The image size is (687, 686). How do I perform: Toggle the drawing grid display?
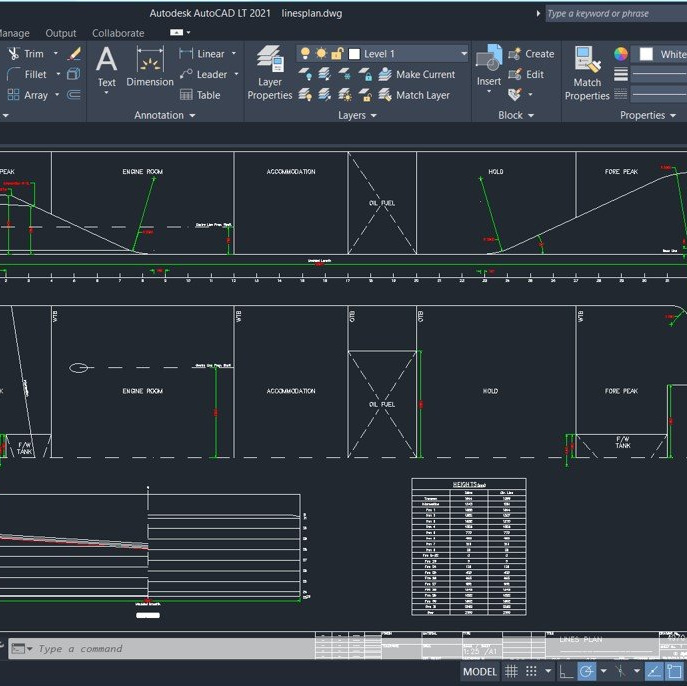pos(511,671)
